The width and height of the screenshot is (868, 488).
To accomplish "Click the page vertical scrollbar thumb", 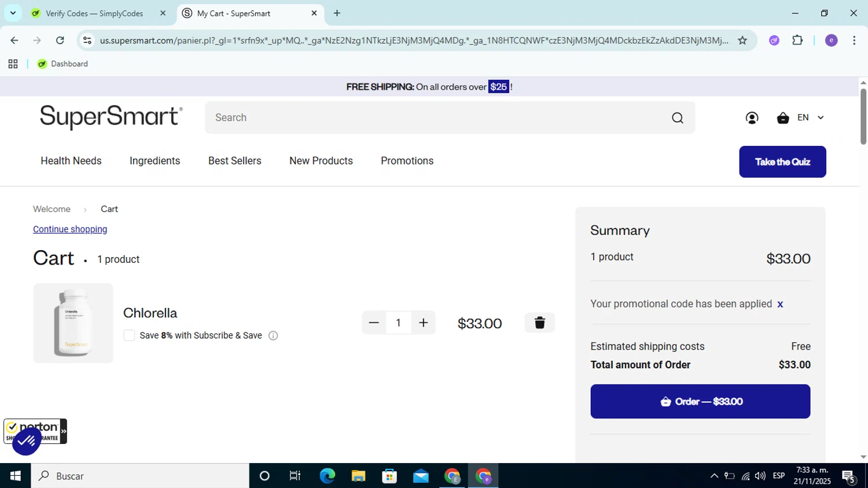I will point(863,116).
